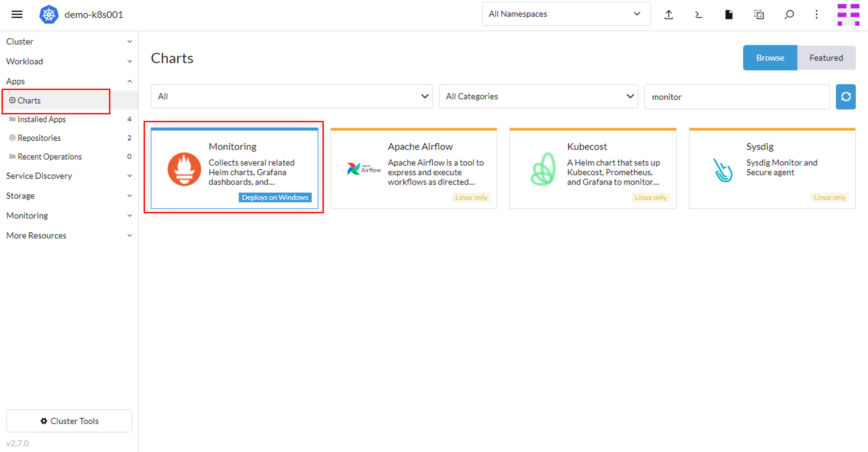Click the Apache Airflow pinwheel logo
The image size is (868, 452).
[364, 169]
